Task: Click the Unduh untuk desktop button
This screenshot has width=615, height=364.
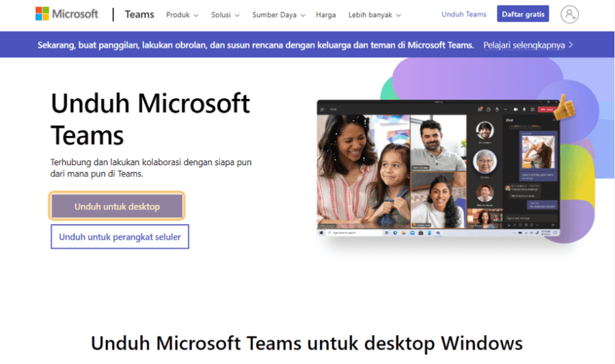Action: pyautogui.click(x=117, y=206)
